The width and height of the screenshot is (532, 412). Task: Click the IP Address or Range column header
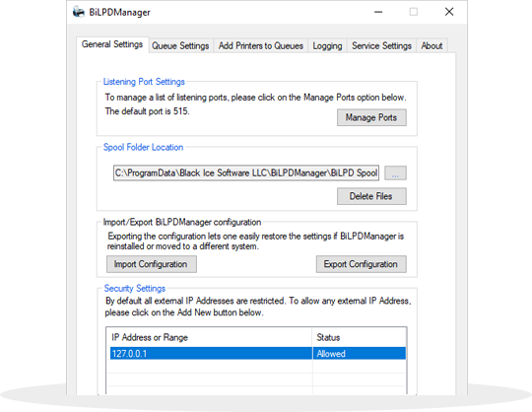pyautogui.click(x=209, y=337)
